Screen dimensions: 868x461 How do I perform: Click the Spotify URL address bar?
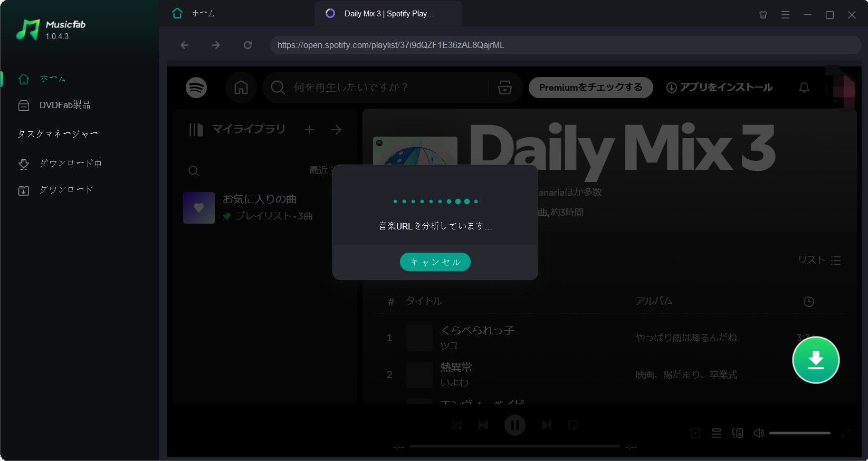click(566, 45)
